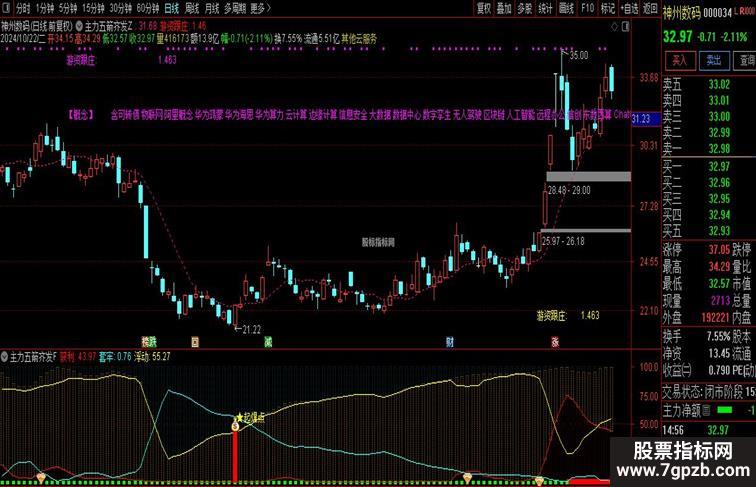
Task: Click the 神州数码 stock name in quote panel
Action: 681,13
